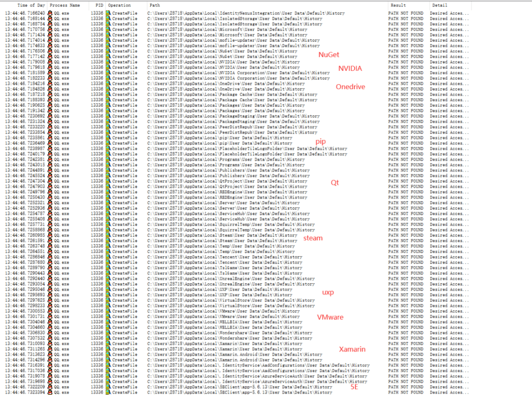Click CreateFile icon in the 13:44:46.7295046 UXP row
Viewport: 532px width, 395px height.
(x=108, y=290)
